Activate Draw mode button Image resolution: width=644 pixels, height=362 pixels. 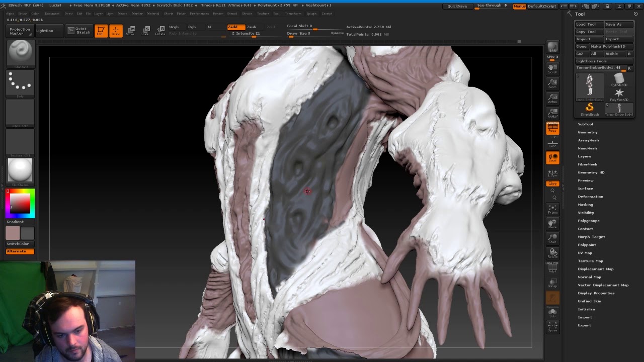point(116,31)
